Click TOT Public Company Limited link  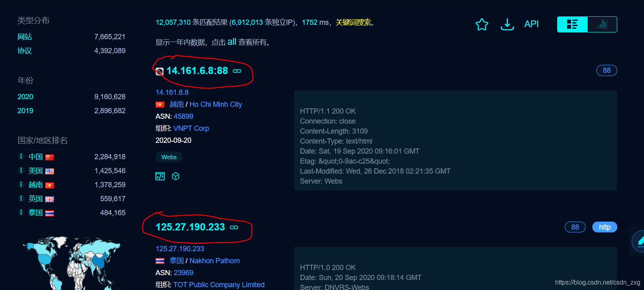[219, 285]
